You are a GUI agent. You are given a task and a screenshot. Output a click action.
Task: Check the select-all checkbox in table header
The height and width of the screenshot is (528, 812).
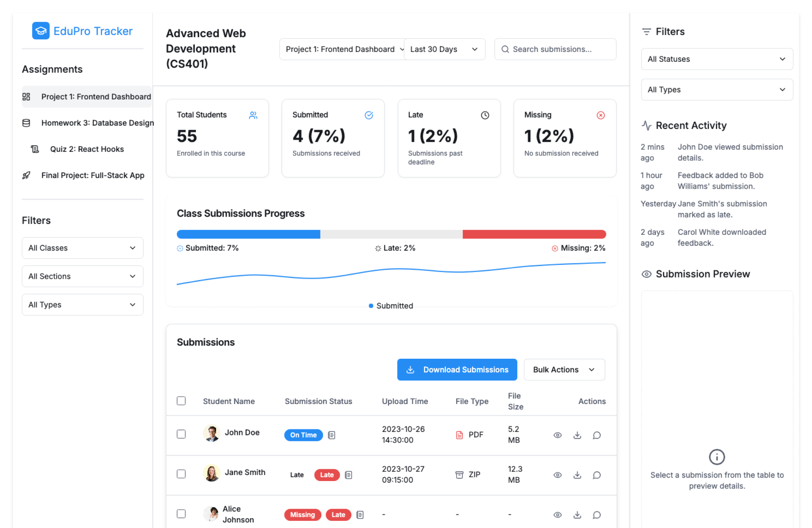pos(181,401)
